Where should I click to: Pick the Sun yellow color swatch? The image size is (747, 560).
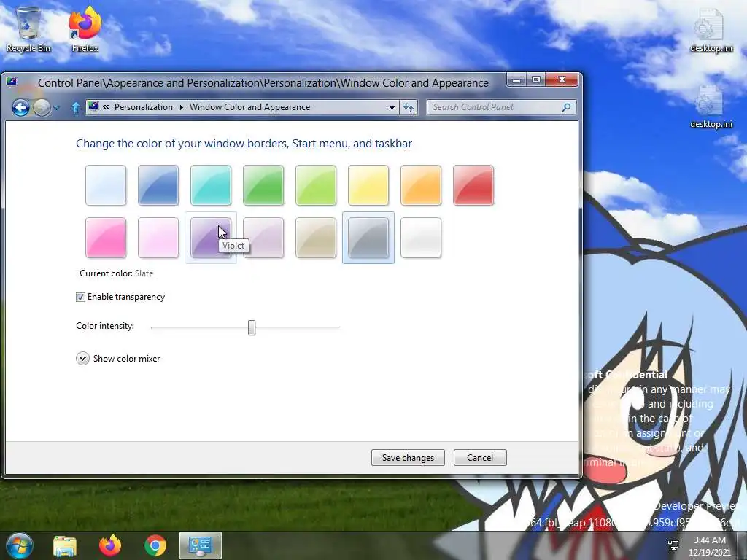(368, 185)
